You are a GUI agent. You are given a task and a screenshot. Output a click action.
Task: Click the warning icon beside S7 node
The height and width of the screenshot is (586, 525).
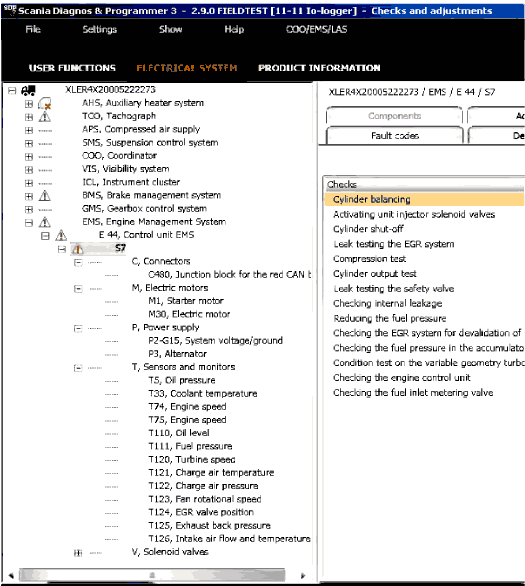(77, 249)
